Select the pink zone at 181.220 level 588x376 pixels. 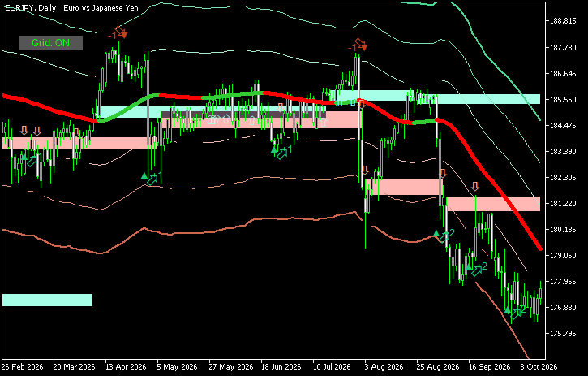(493, 204)
